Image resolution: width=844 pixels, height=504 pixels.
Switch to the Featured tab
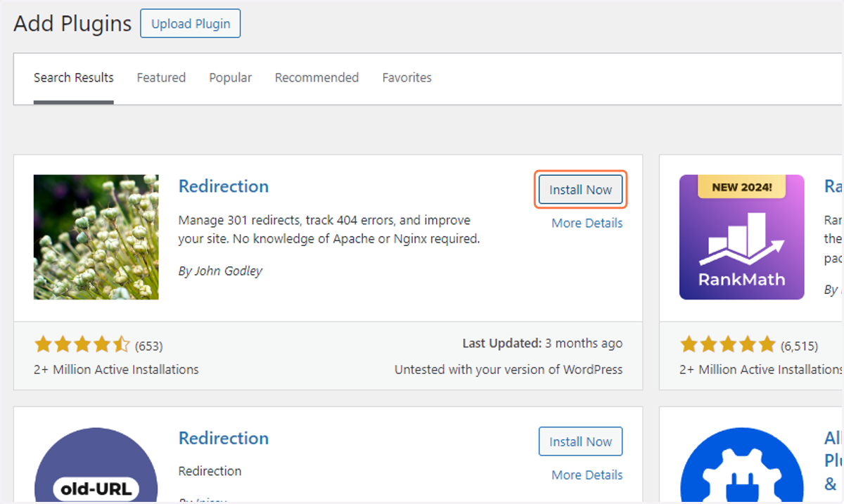coord(161,78)
